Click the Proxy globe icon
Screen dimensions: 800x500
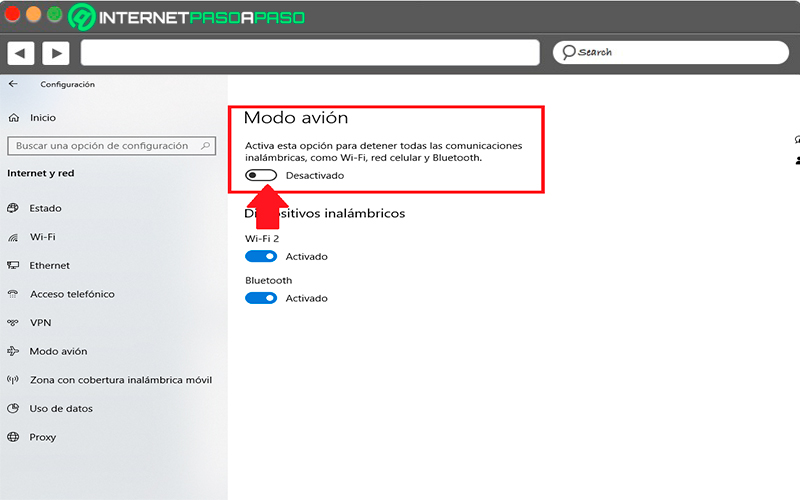pyautogui.click(x=13, y=437)
